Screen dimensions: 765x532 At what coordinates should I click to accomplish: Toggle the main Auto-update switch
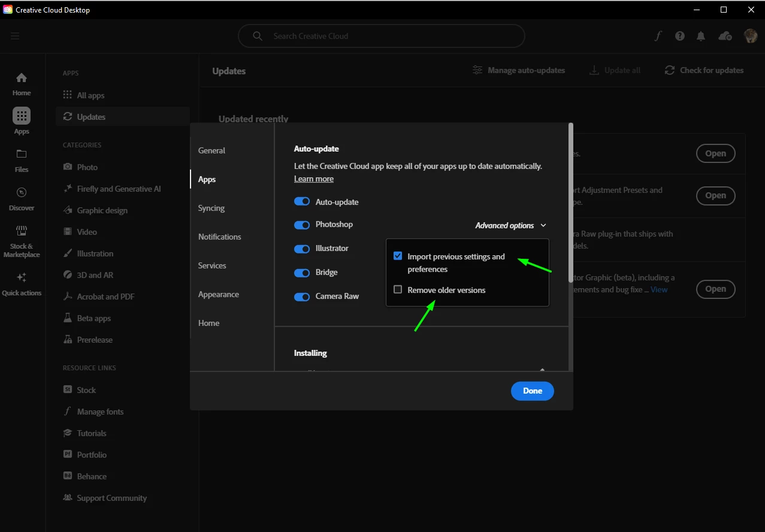pyautogui.click(x=302, y=202)
